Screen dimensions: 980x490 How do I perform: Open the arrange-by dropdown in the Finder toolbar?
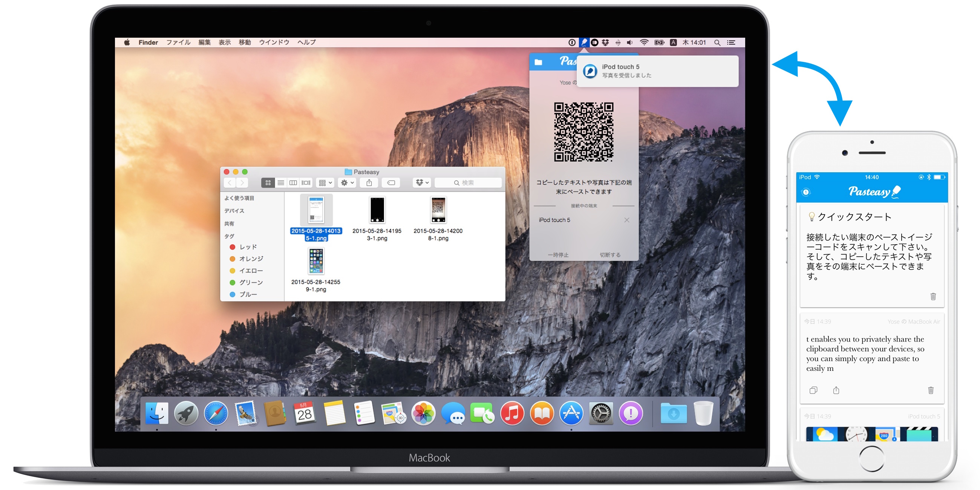click(325, 182)
